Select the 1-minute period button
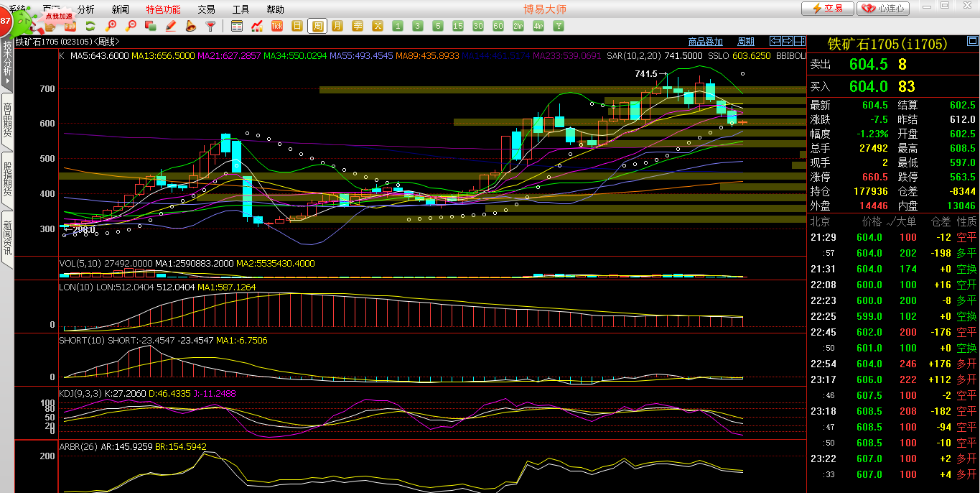This screenshot has height=493, width=980. 398,26
